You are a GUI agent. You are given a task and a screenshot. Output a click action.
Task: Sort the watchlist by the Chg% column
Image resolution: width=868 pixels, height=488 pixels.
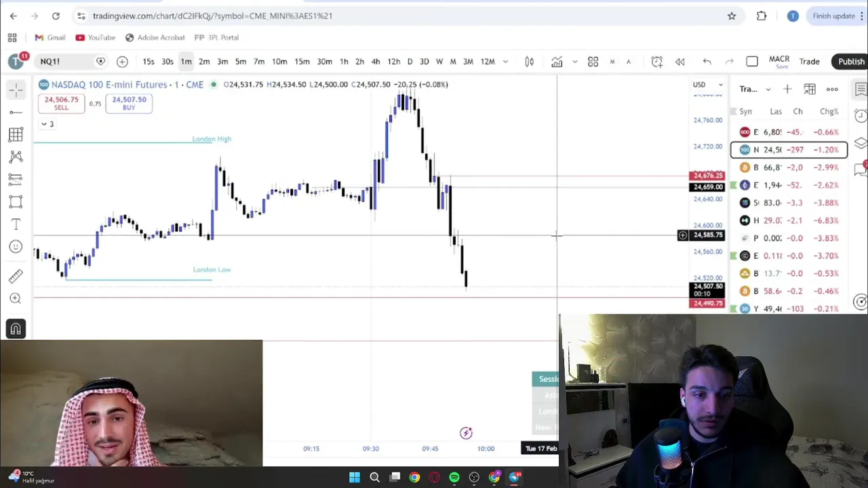(829, 111)
